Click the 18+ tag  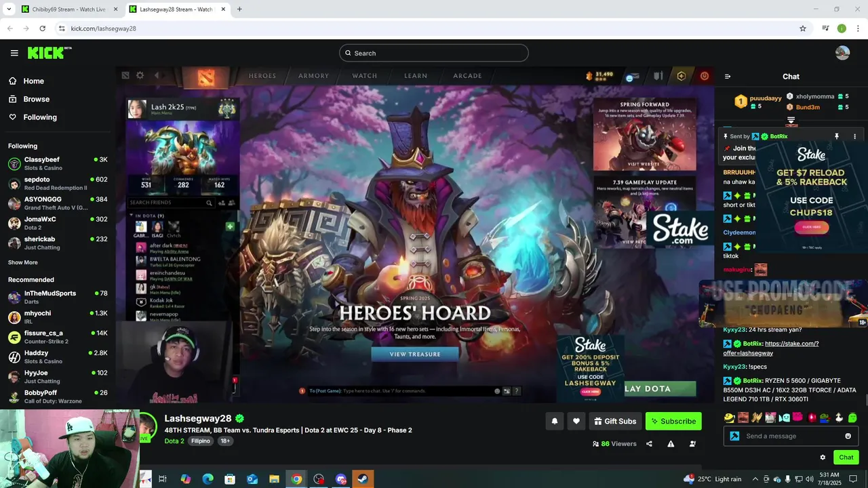pyautogui.click(x=225, y=441)
